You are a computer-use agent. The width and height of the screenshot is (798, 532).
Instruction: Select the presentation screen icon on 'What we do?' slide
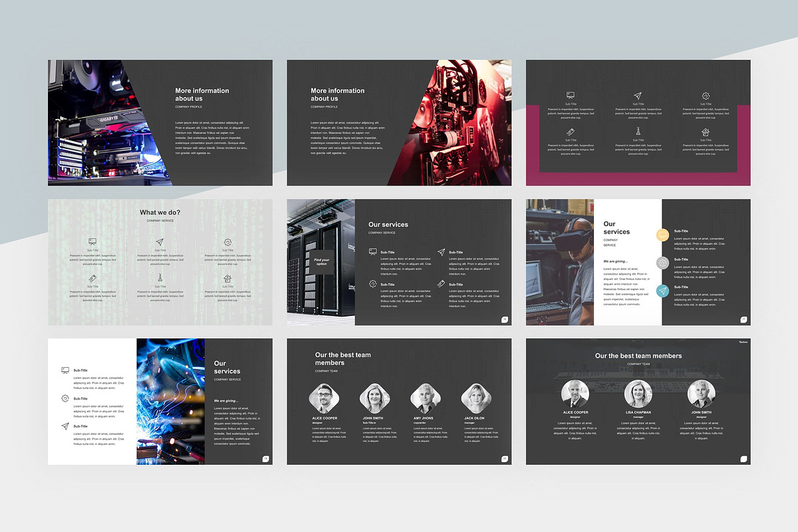click(x=91, y=241)
